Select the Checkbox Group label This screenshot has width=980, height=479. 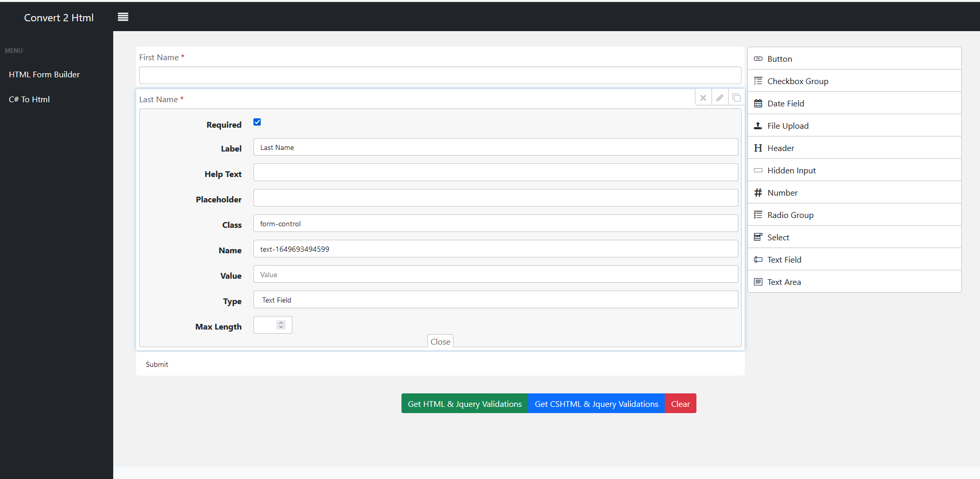[798, 81]
